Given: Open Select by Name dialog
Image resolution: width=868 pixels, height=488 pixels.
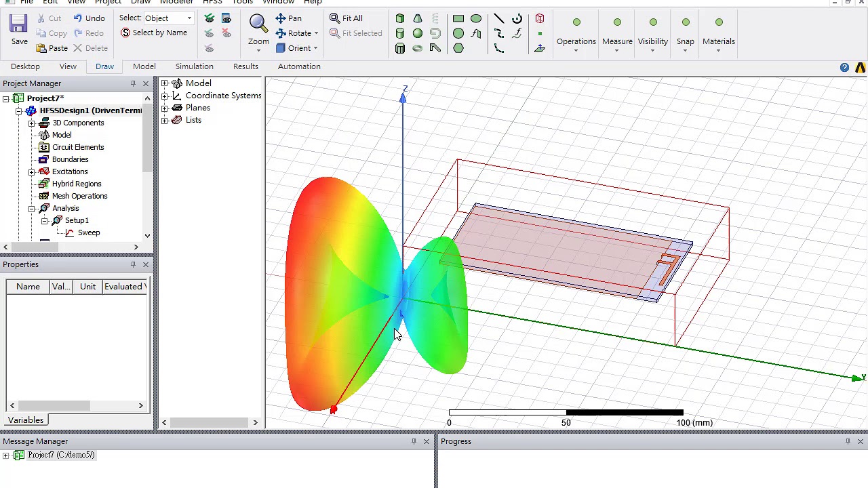Looking at the screenshot, I should click(x=153, y=33).
